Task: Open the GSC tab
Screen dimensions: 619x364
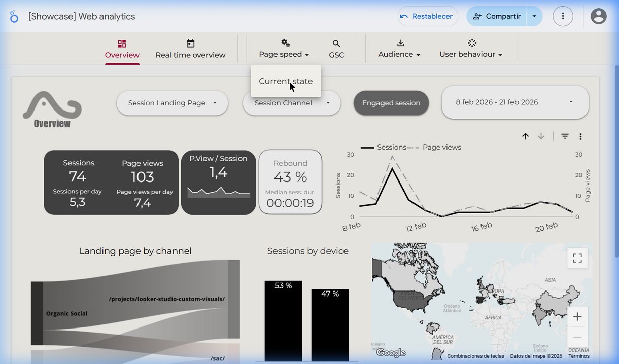Action: coord(336,50)
